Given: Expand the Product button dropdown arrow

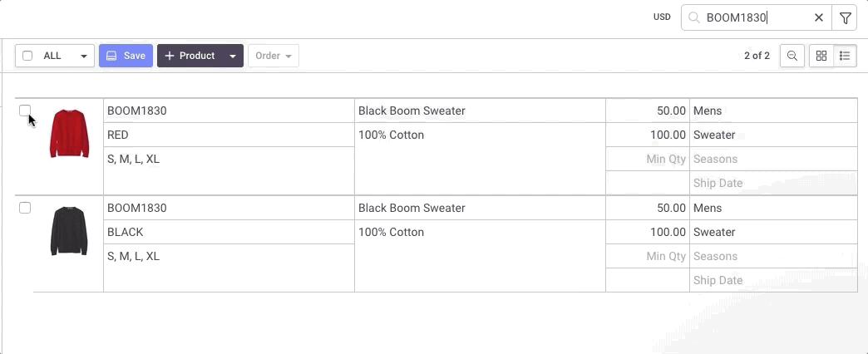Looking at the screenshot, I should [x=233, y=56].
